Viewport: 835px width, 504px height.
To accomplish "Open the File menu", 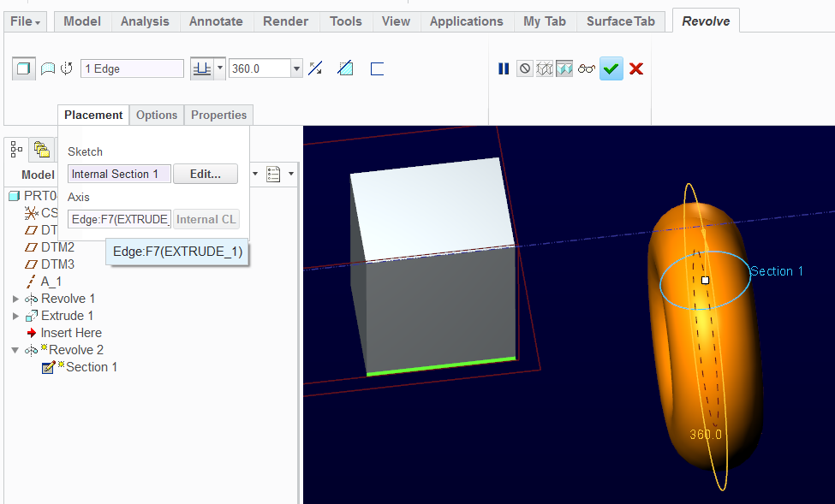I will click(x=25, y=22).
